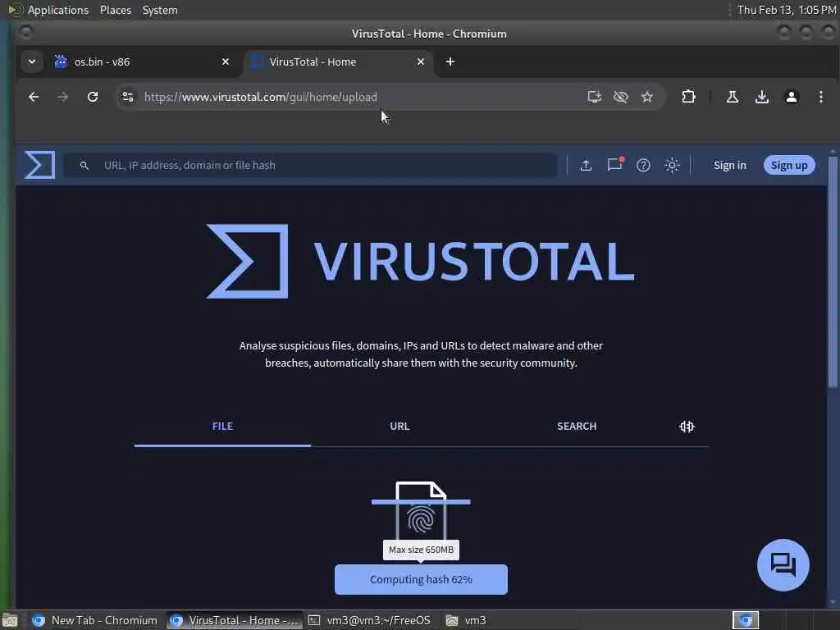Open the notifications flag icon
This screenshot has width=840, height=630.
pyautogui.click(x=615, y=164)
